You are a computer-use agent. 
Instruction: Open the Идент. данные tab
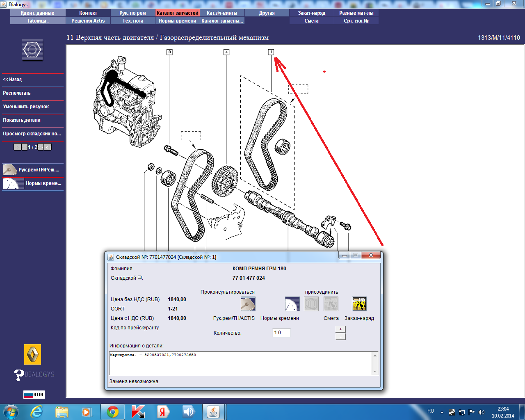[37, 13]
